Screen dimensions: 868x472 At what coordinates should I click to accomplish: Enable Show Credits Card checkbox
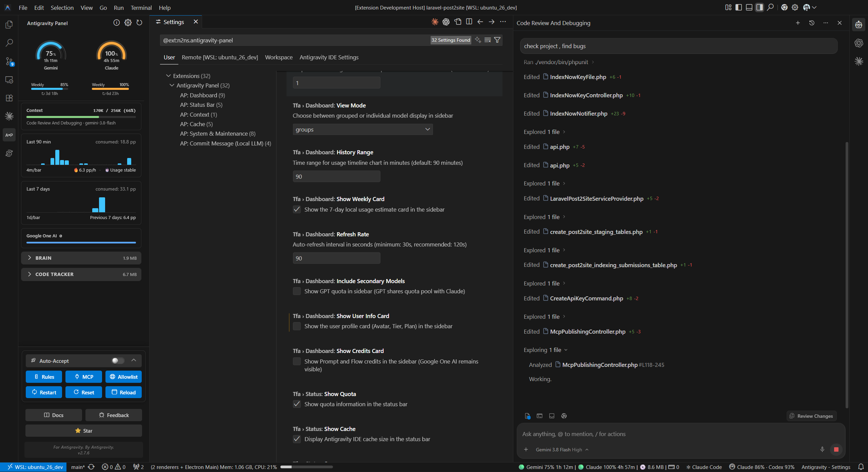point(297,361)
